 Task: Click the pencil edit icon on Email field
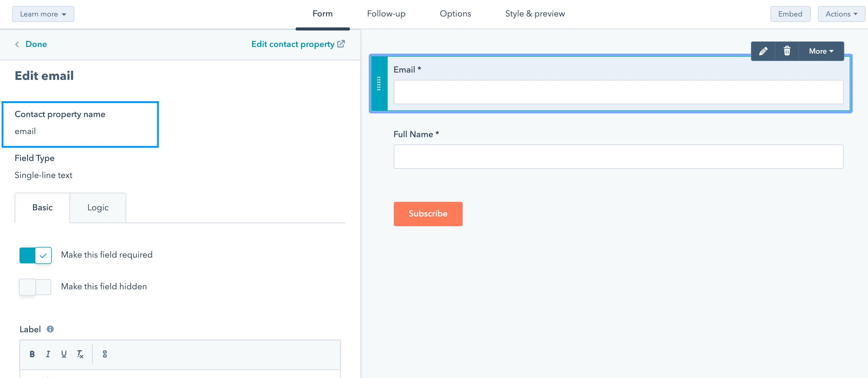click(x=763, y=51)
